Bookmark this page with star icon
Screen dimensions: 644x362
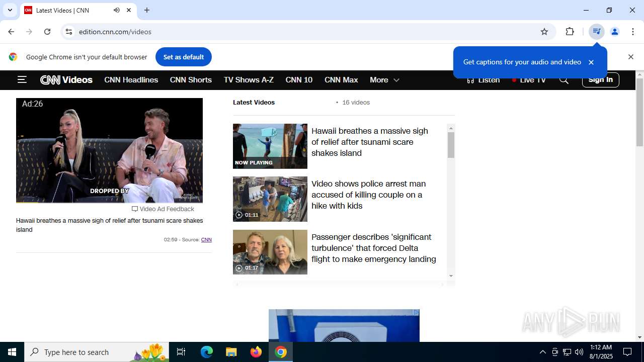[544, 32]
